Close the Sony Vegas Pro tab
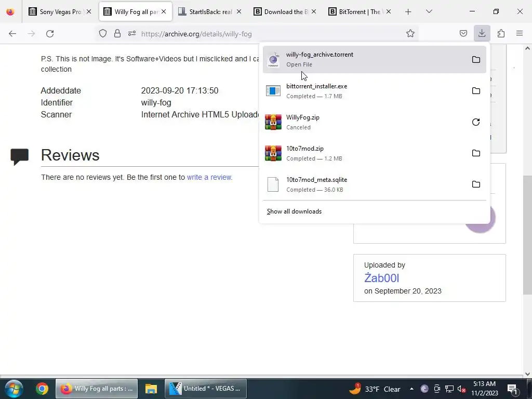This screenshot has width=532, height=399. [89, 11]
